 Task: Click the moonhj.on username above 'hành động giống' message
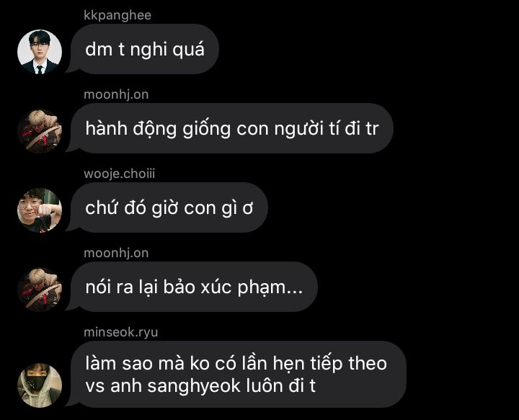[116, 94]
